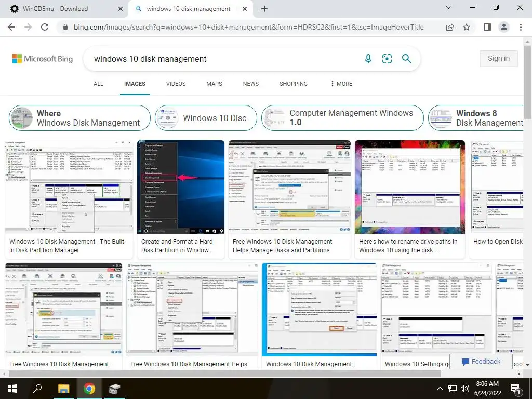The height and width of the screenshot is (399, 532).
Task: Open the MAPS tab
Action: pos(214,84)
